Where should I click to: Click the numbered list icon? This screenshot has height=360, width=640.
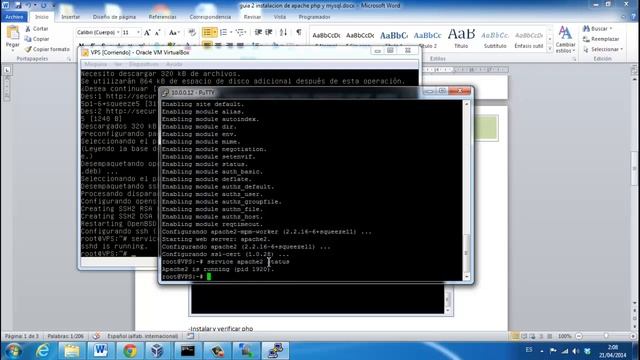point(223,32)
